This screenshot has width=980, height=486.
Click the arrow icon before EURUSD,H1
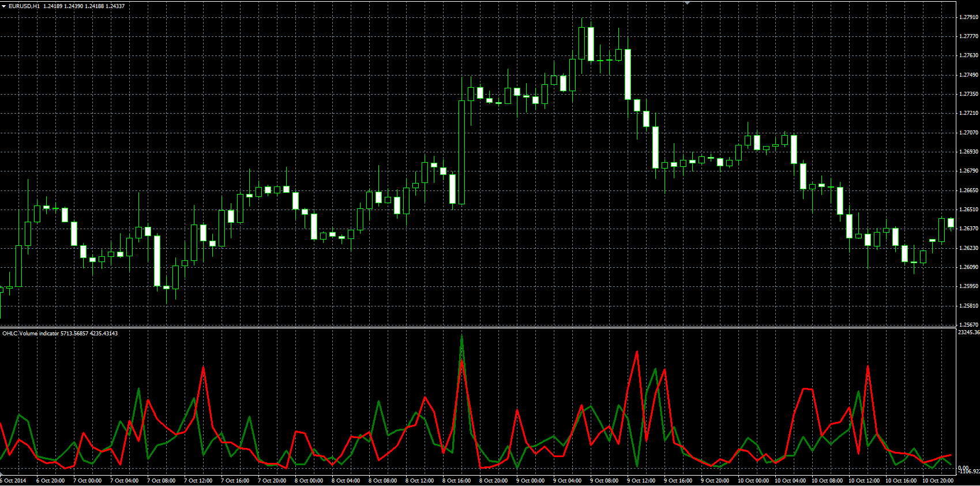[4, 6]
